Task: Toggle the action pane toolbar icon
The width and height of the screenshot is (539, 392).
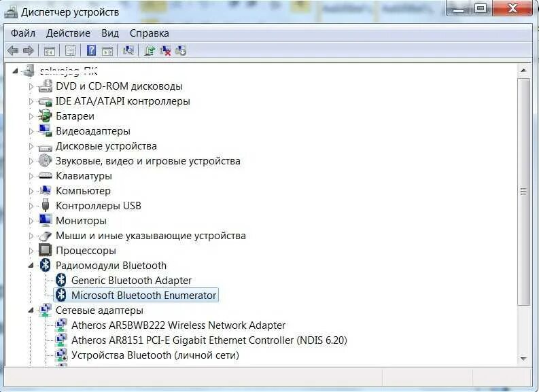Action: 107,51
